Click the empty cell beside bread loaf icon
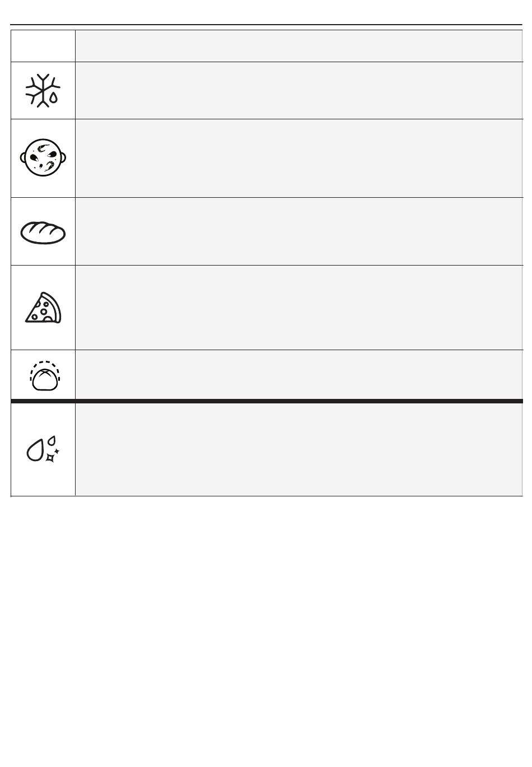The image size is (532, 767). coord(299,231)
